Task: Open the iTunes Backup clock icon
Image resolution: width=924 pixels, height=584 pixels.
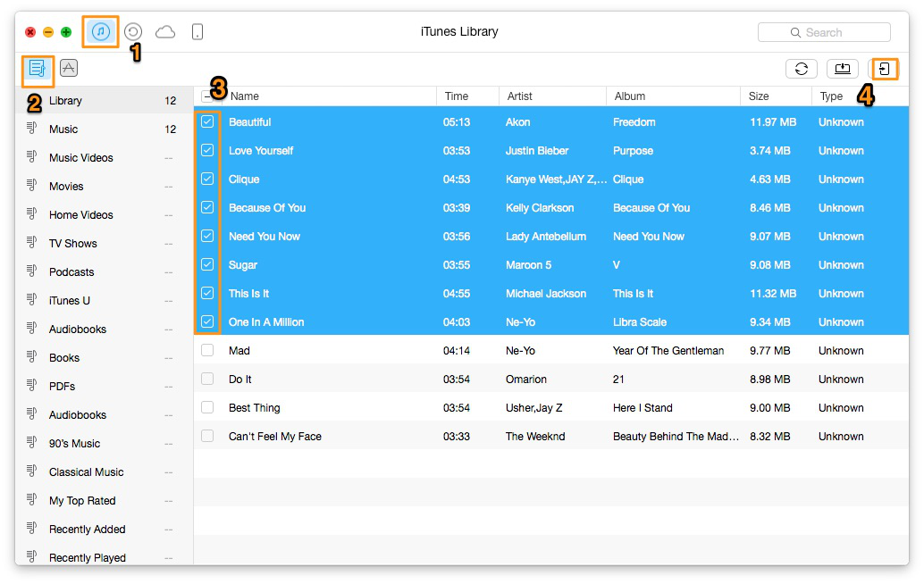Action: 133,31
